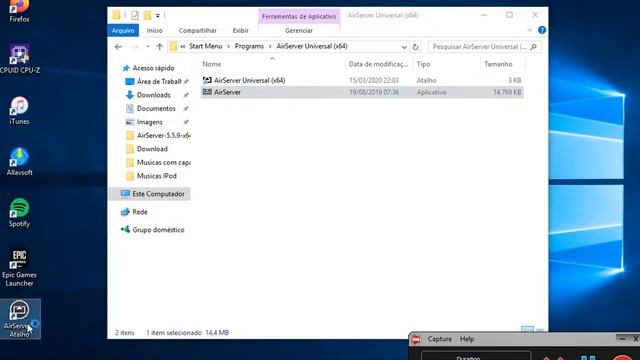
Task: Click Start Menu in the breadcrumb path
Action: coord(206,47)
